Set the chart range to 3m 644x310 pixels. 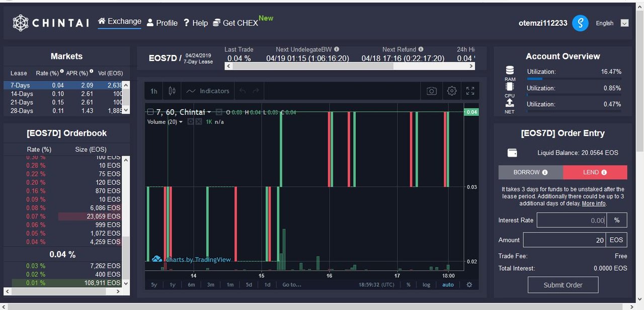tap(211, 285)
